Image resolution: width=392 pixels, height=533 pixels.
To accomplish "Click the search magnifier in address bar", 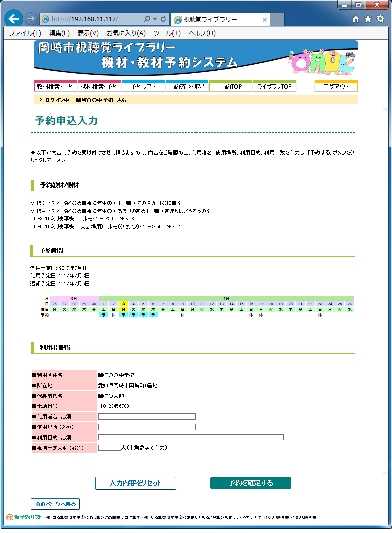I will [x=147, y=19].
